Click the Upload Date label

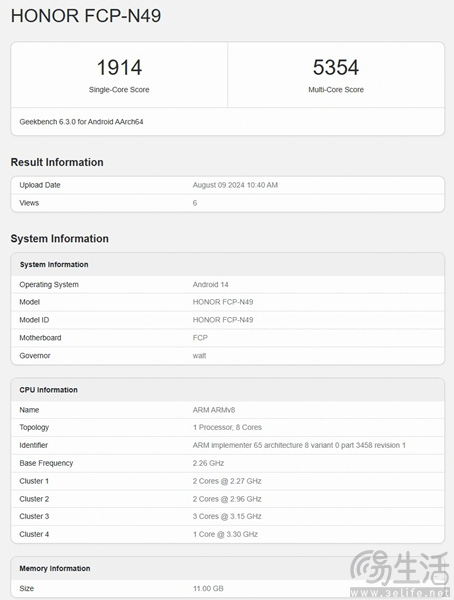(x=40, y=185)
